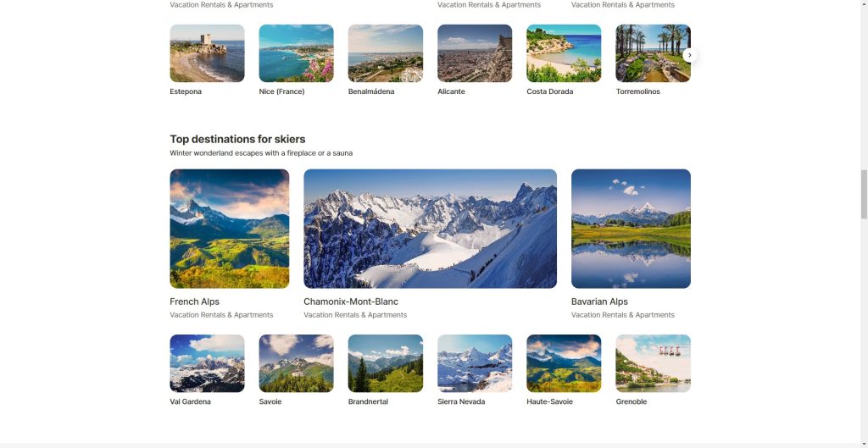The height and width of the screenshot is (448, 868).
Task: Choose the Alicante city thumbnail
Action: [x=475, y=53]
